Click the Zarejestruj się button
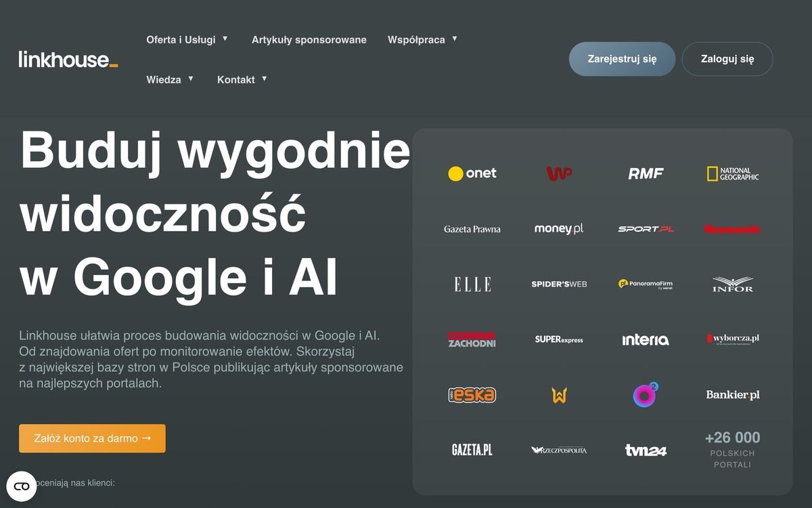 (622, 59)
